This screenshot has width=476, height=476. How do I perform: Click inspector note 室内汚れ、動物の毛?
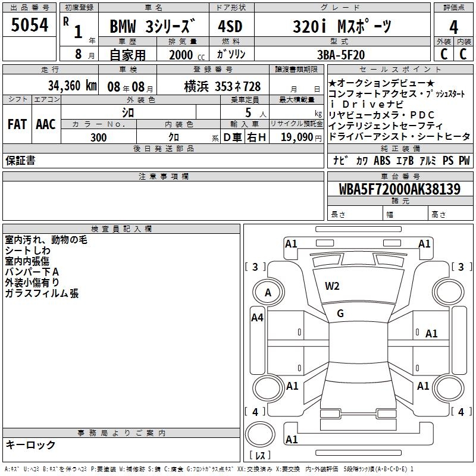coord(46,240)
